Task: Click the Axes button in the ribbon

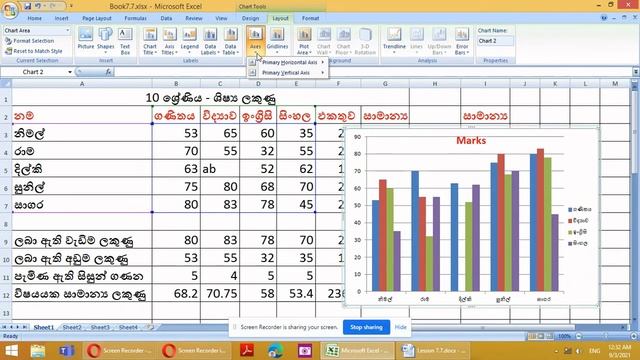Action: coord(256,40)
